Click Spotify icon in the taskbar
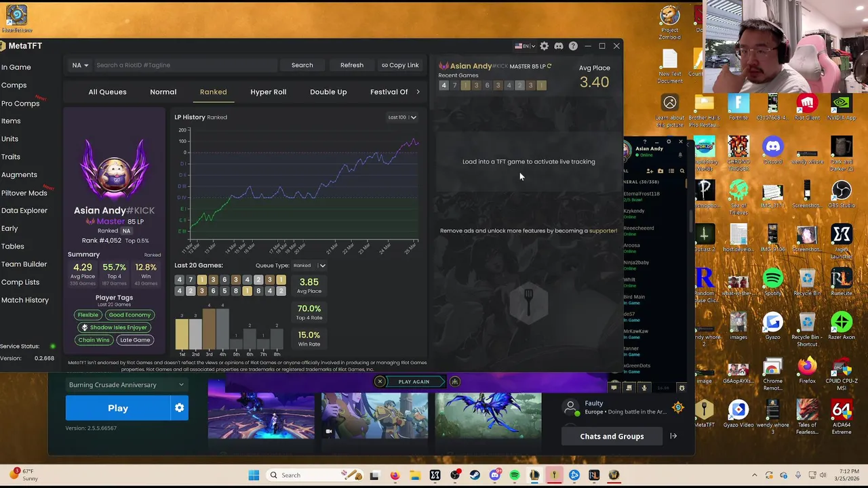The width and height of the screenshot is (868, 488). point(515,475)
